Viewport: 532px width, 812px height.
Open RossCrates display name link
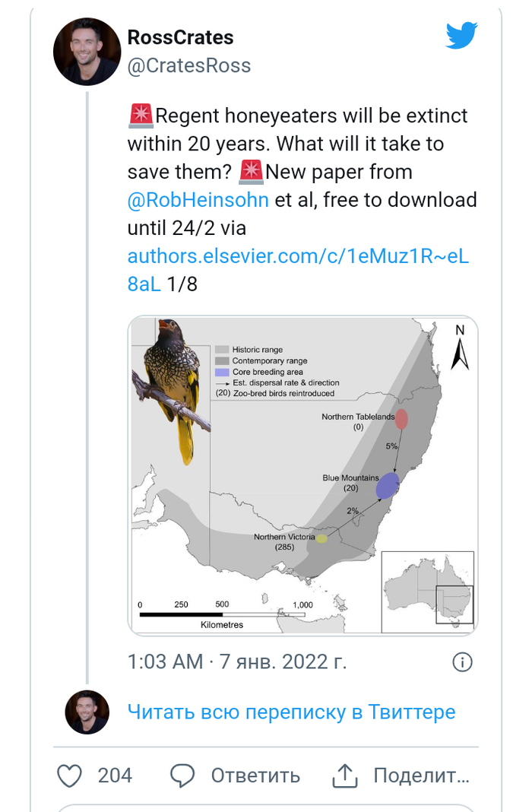pyautogui.click(x=180, y=37)
